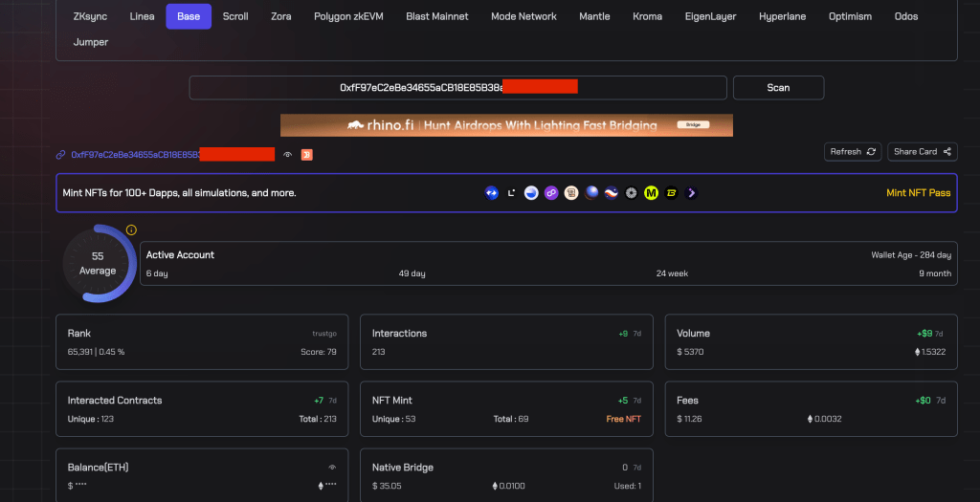The width and height of the screenshot is (980, 502).
Task: Open Share Card
Action: (922, 151)
